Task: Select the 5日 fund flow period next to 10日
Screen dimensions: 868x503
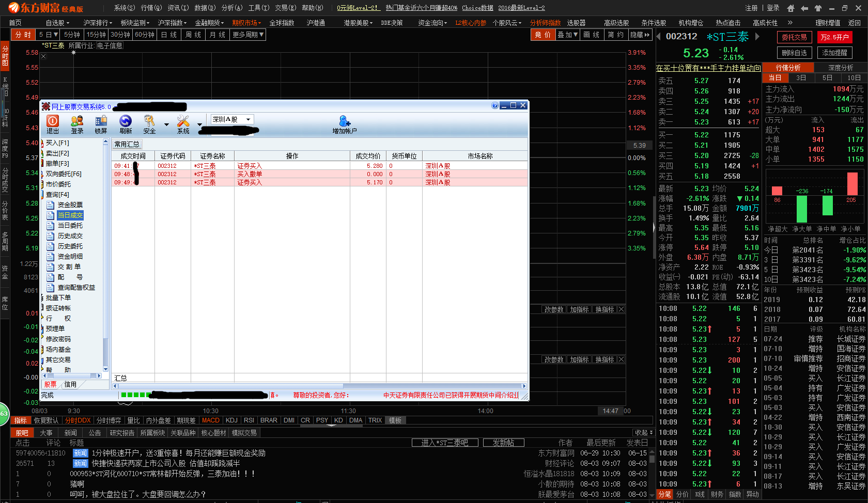Action: 827,77
